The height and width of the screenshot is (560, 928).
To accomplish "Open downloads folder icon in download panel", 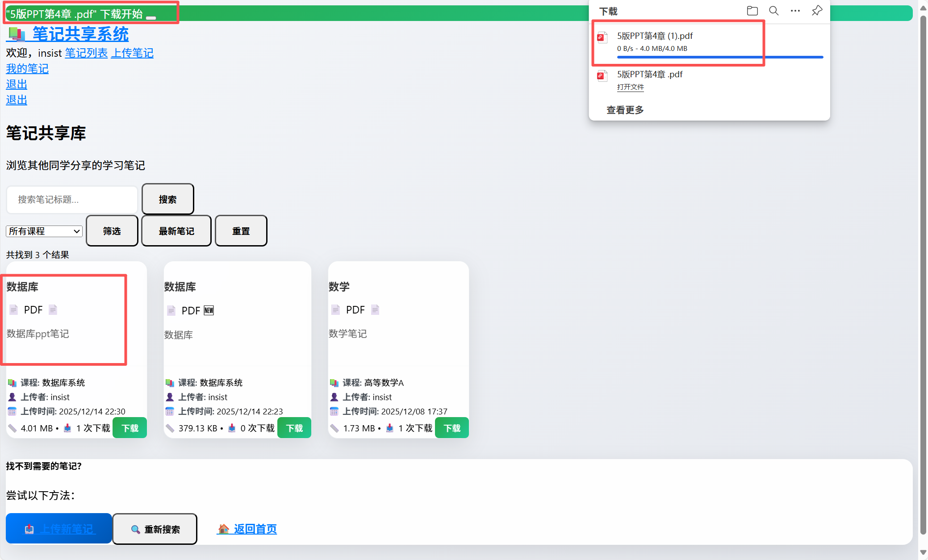I will tap(752, 11).
